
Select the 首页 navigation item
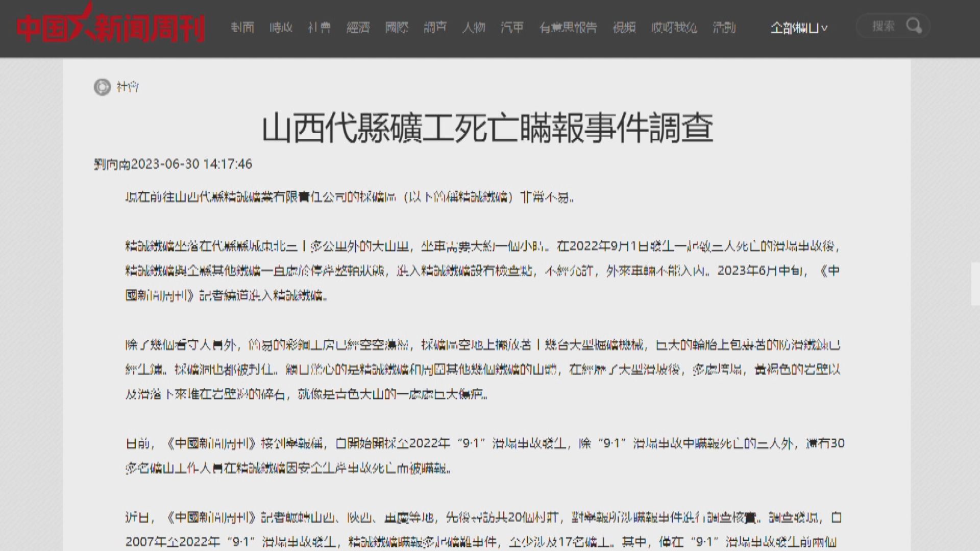click(x=243, y=28)
